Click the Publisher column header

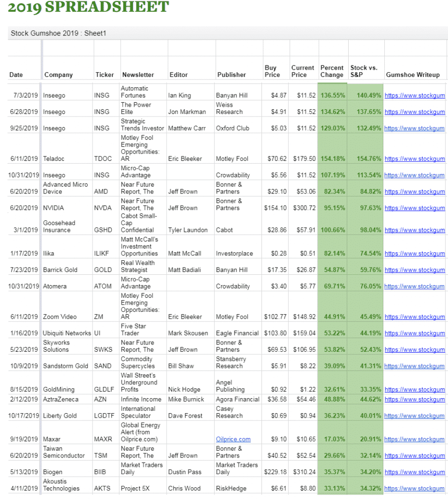coord(231,75)
